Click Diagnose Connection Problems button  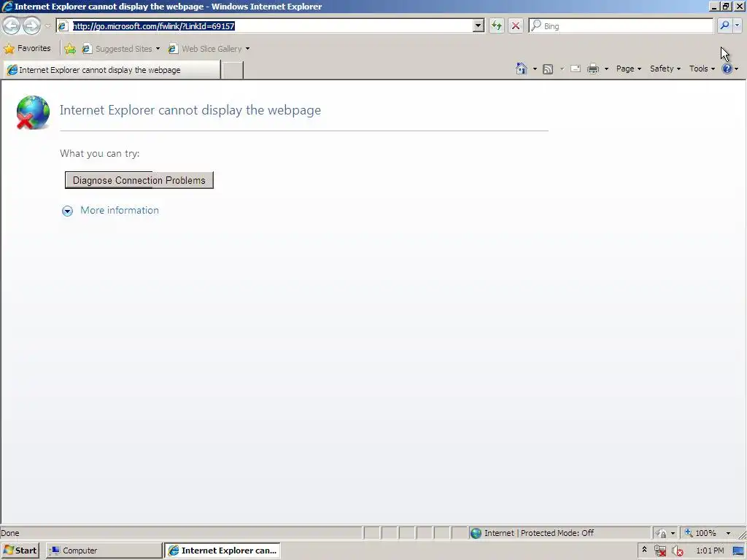pyautogui.click(x=139, y=180)
